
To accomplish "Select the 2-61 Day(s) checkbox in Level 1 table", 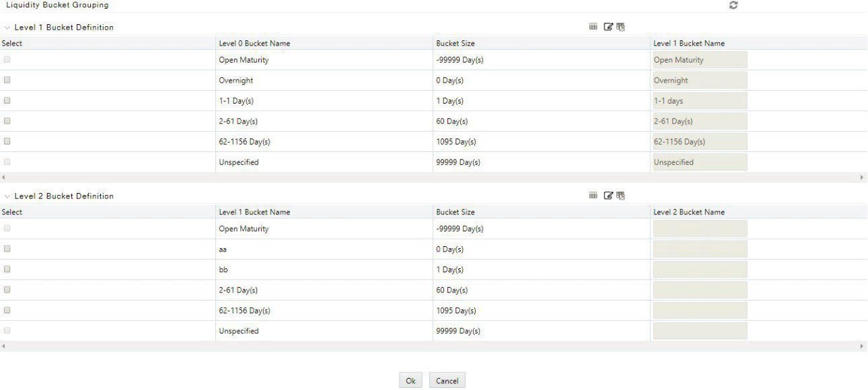I will click(x=7, y=121).
